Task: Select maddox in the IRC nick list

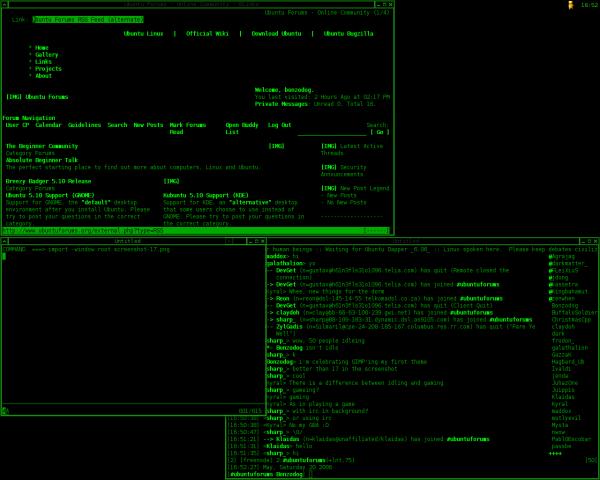Action: [x=561, y=411]
